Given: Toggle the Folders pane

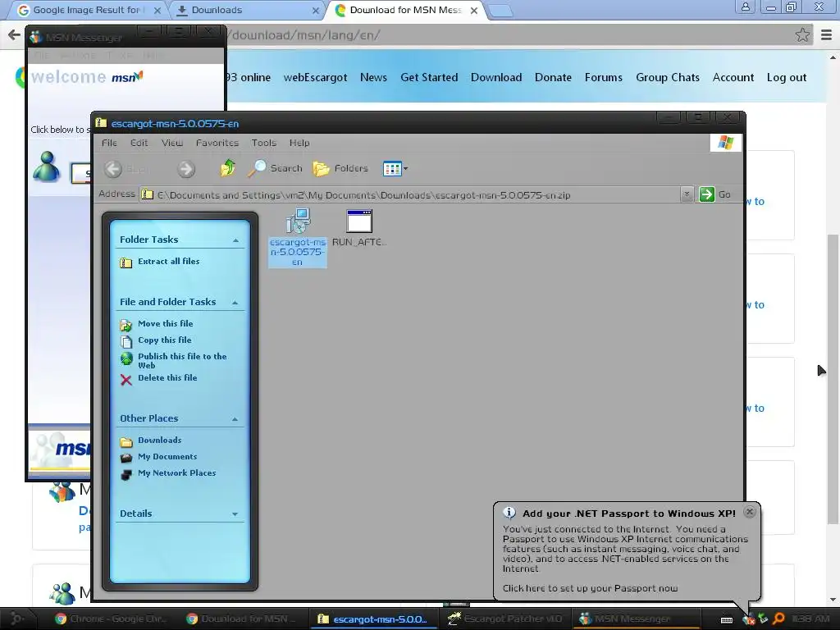Looking at the screenshot, I should click(340, 168).
